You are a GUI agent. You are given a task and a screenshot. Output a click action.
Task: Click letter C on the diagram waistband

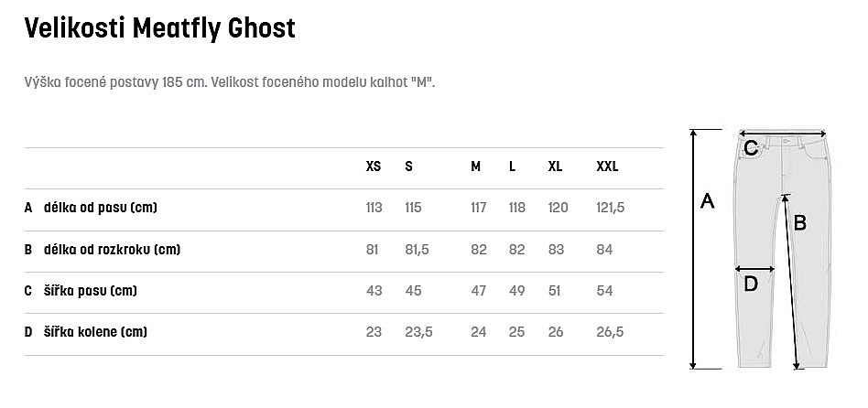(750, 147)
